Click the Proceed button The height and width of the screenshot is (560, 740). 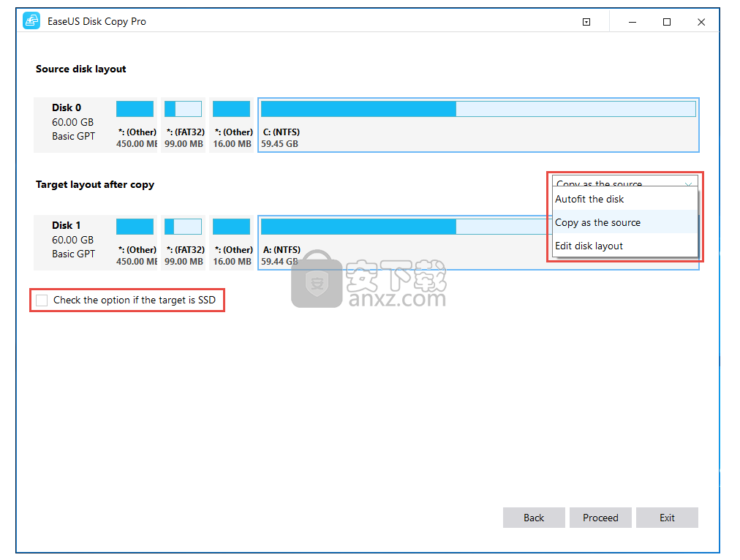[x=600, y=518]
